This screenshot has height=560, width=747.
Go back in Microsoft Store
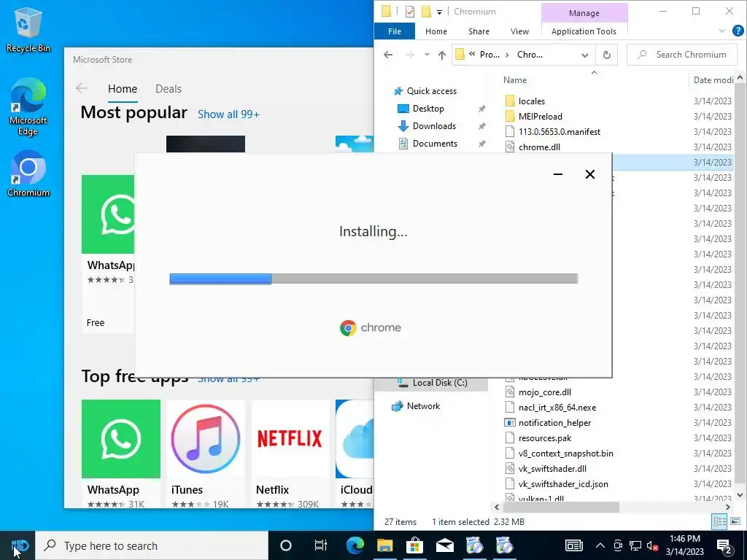coord(82,88)
